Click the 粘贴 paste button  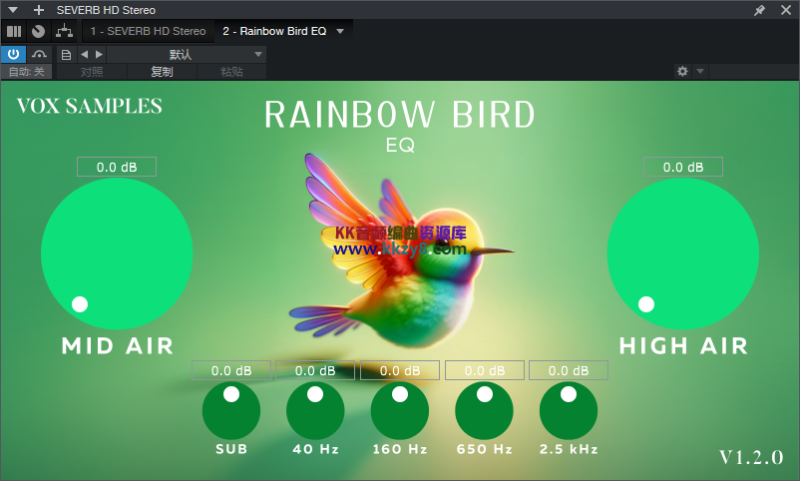pyautogui.click(x=232, y=72)
